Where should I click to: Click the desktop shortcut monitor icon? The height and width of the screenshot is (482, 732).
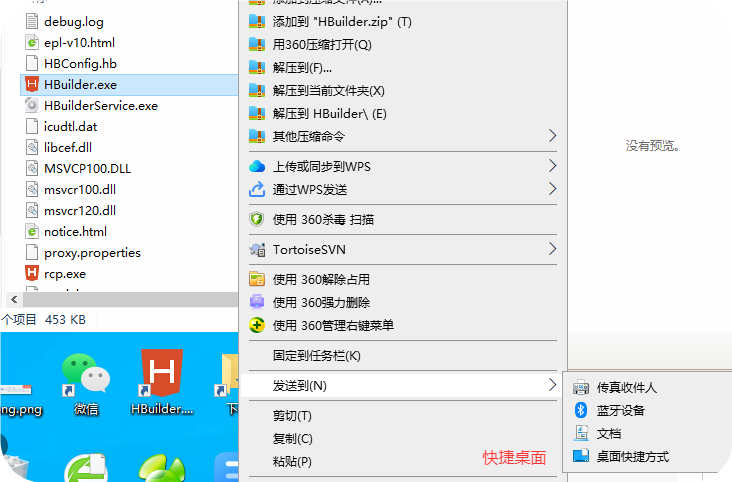coord(581,455)
